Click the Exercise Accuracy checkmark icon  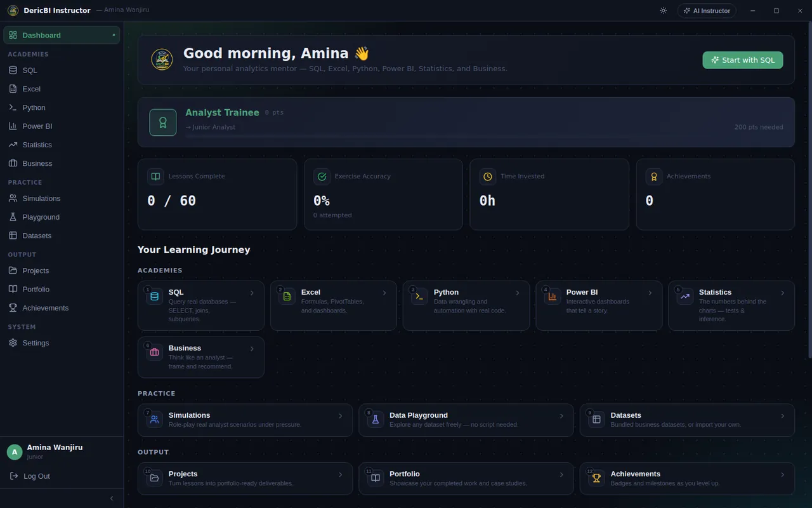[322, 177]
